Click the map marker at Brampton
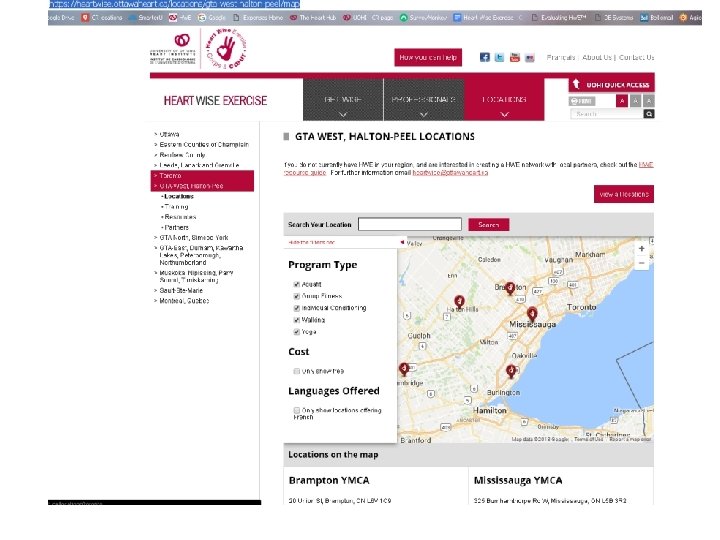The image size is (720, 540). (510, 288)
